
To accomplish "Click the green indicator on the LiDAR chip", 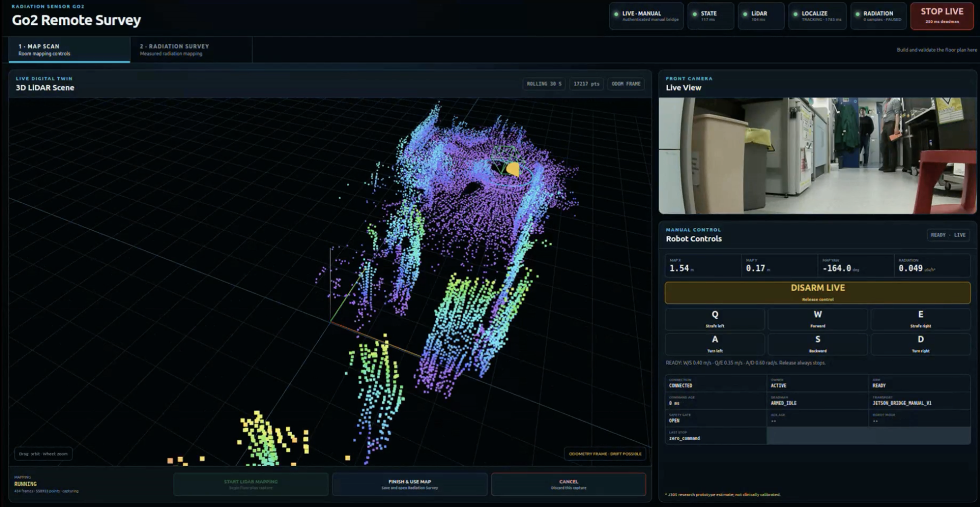I will 745,14.
